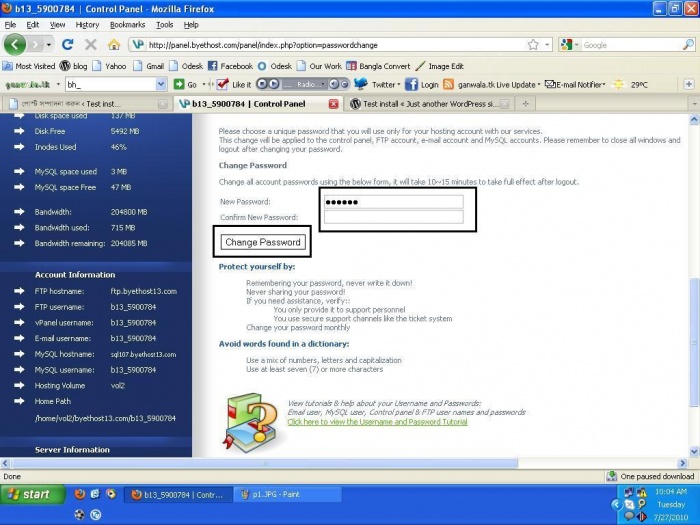Click the Go button in toolbar
This screenshot has height=525, width=700.
pyautogui.click(x=185, y=84)
